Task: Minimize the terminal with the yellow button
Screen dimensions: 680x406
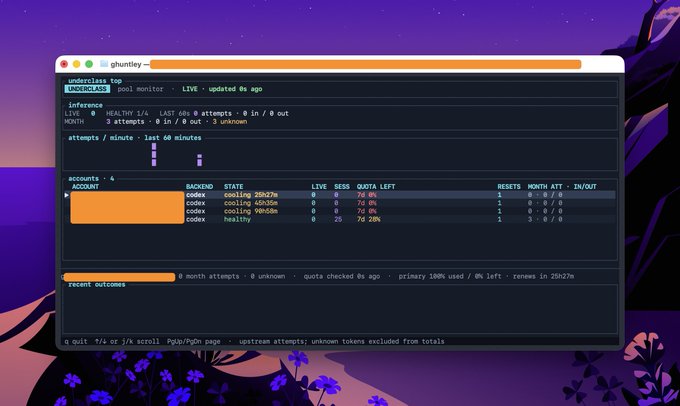Action: [x=77, y=64]
